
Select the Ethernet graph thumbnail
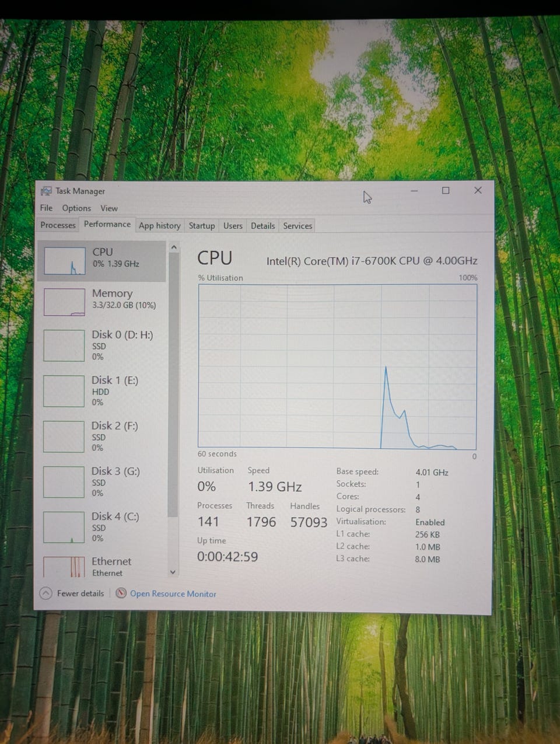point(64,567)
